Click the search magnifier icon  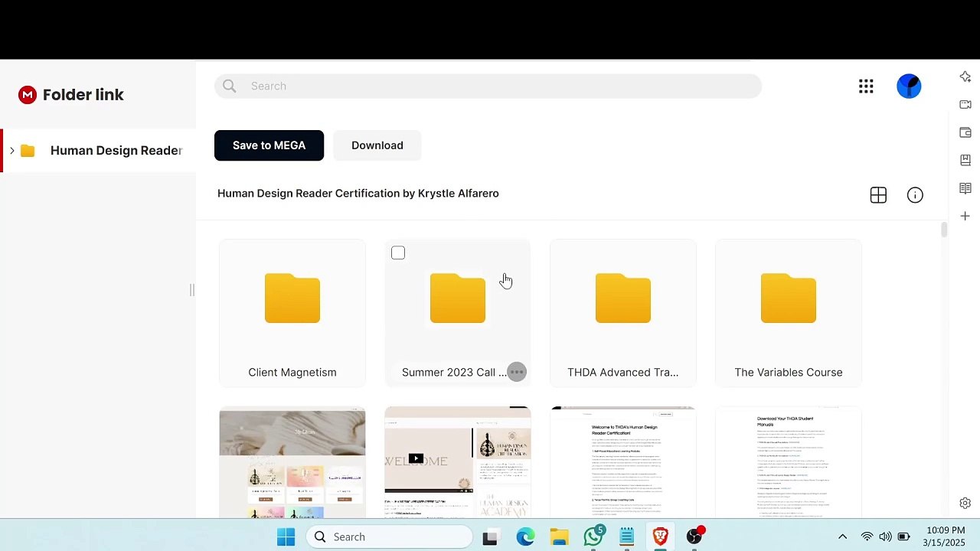pos(230,86)
